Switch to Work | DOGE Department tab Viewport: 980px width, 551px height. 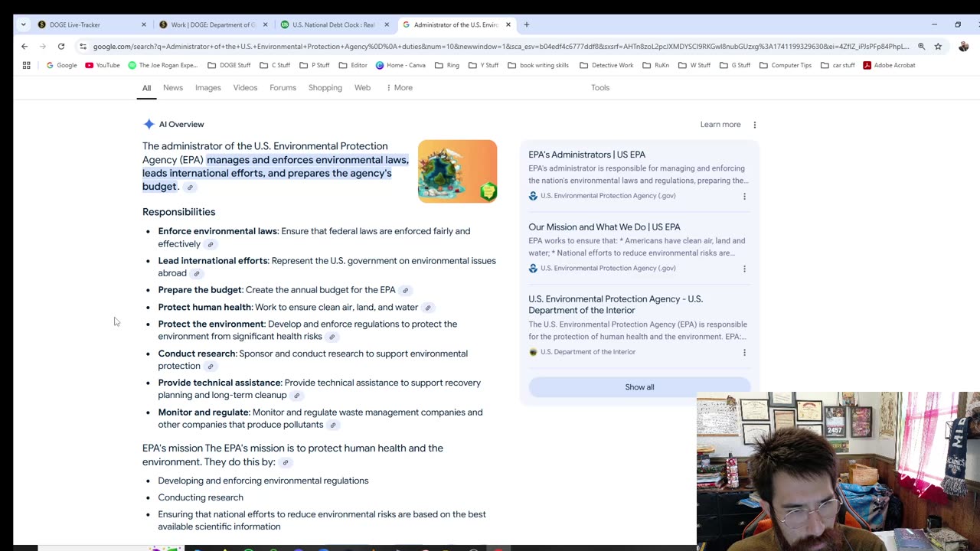pos(214,24)
